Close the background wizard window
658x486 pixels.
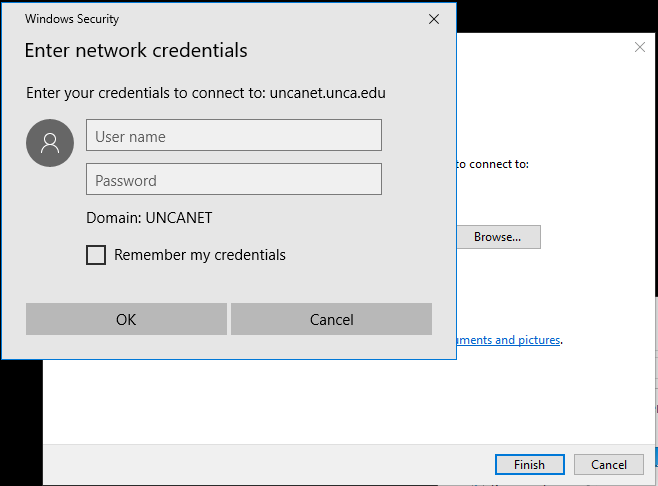click(640, 47)
